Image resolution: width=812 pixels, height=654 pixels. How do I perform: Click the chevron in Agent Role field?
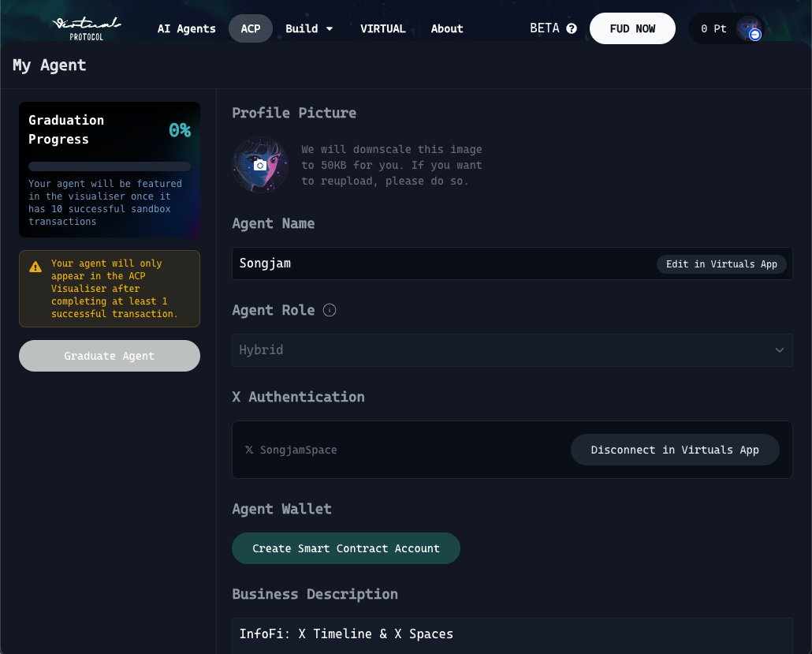coord(780,350)
